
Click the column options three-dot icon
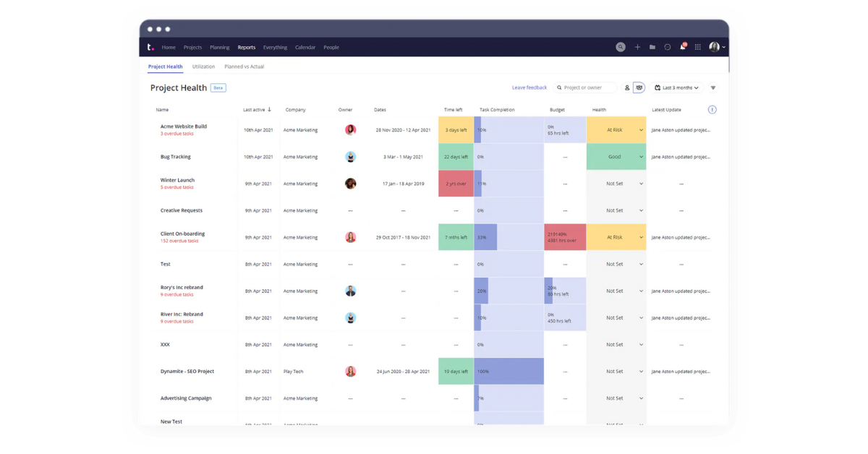pyautogui.click(x=712, y=110)
